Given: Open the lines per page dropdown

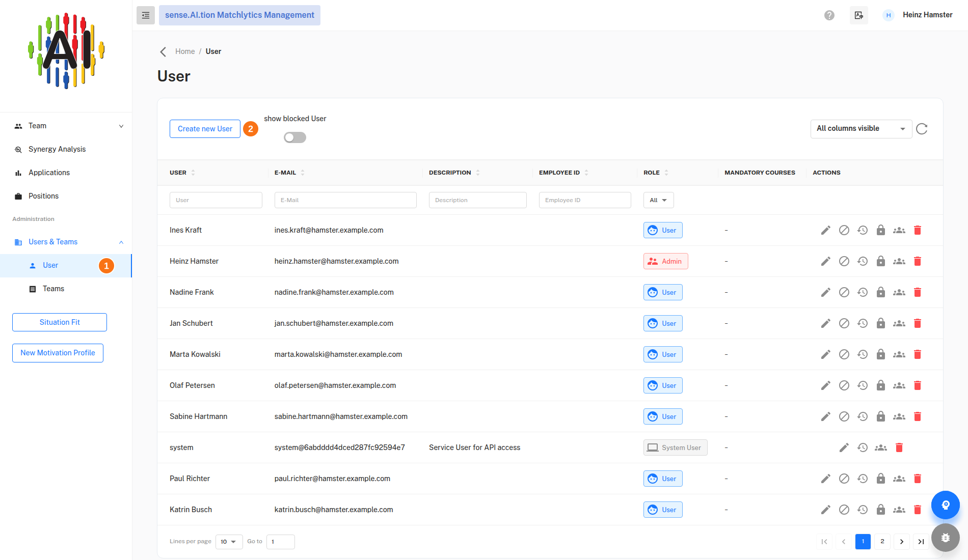Looking at the screenshot, I should 229,542.
